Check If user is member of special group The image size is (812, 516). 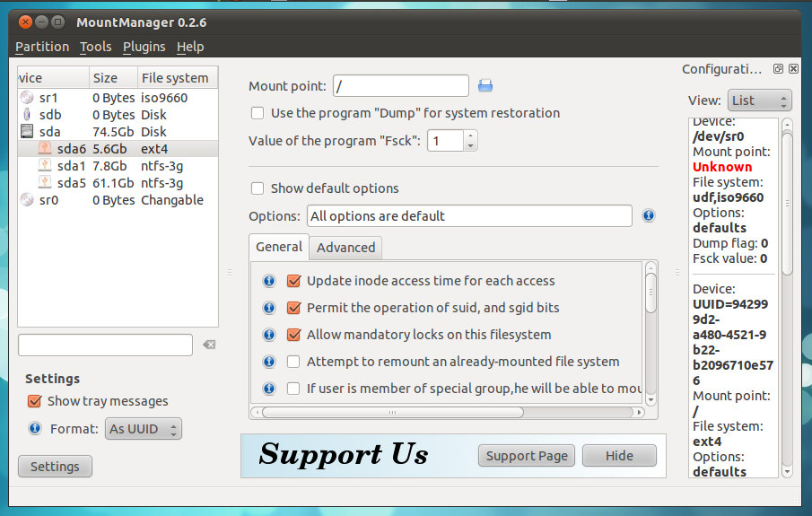point(293,389)
